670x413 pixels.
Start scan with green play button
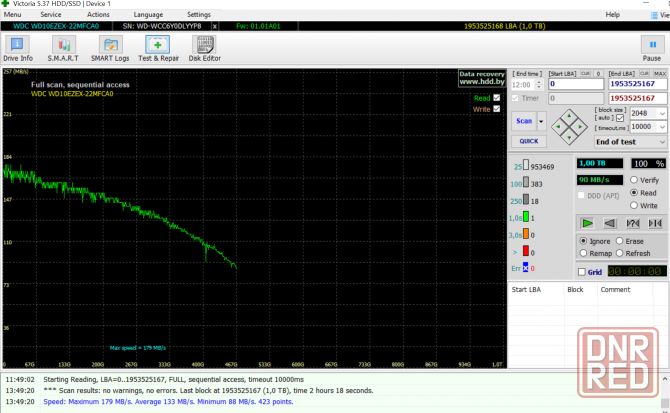(x=587, y=223)
